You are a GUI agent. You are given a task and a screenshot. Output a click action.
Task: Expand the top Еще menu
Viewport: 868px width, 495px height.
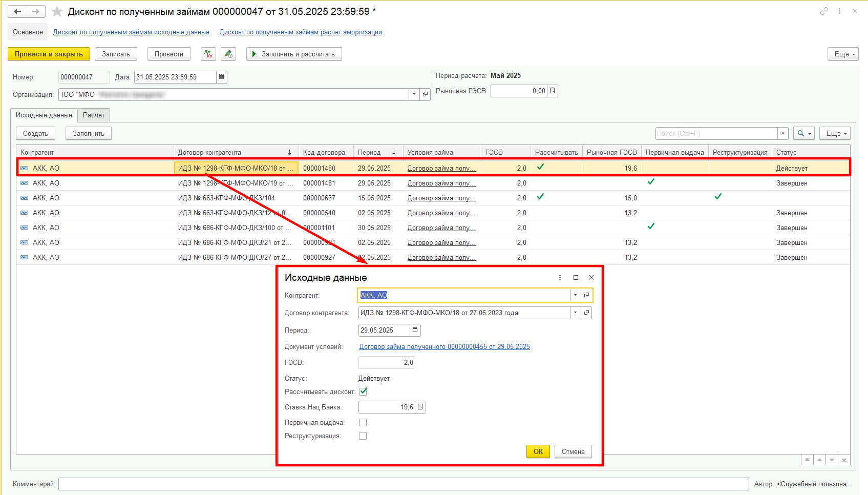click(843, 54)
